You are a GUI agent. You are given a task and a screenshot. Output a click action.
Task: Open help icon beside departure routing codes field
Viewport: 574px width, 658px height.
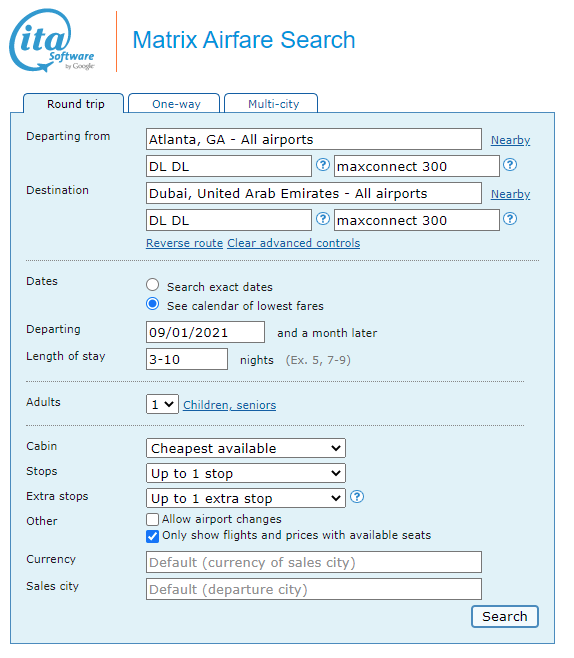(x=323, y=165)
